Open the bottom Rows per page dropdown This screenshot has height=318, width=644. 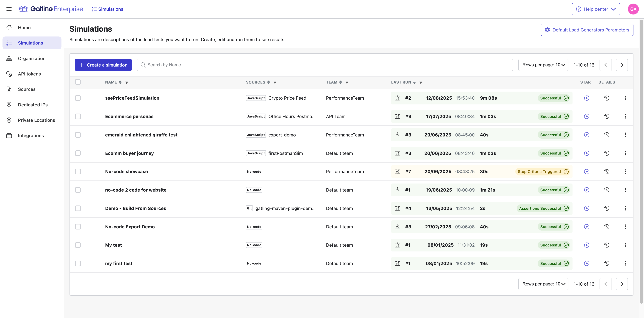click(x=543, y=284)
